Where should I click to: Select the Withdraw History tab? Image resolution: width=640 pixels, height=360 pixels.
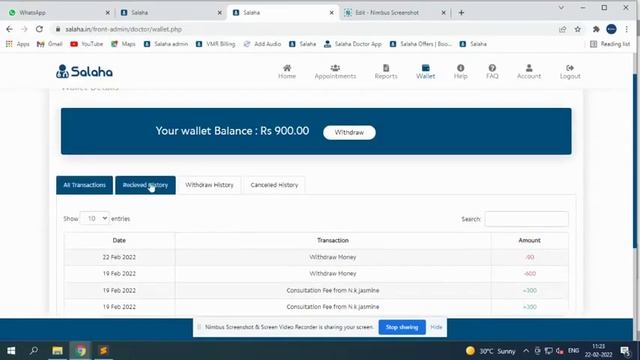pos(209,185)
